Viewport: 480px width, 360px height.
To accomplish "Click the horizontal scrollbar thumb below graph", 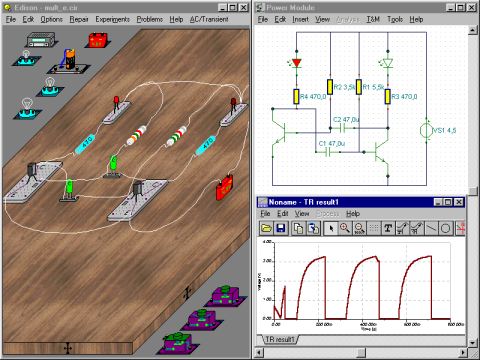I will coord(361,352).
